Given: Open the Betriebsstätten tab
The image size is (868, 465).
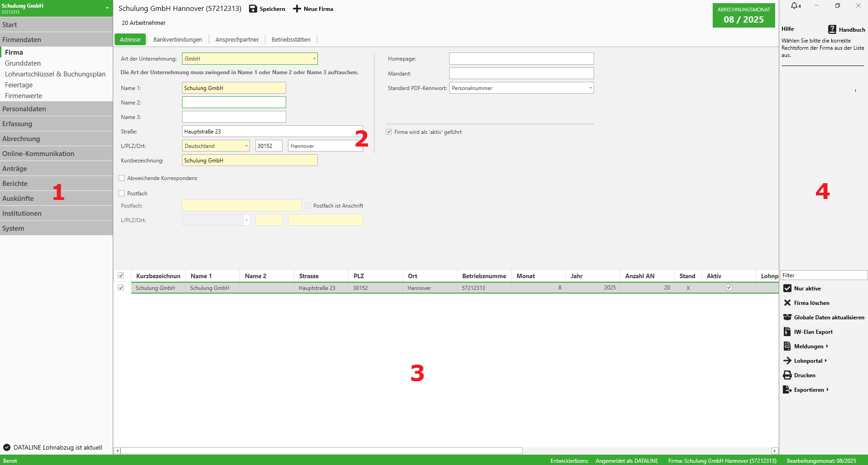Looking at the screenshot, I should (291, 39).
